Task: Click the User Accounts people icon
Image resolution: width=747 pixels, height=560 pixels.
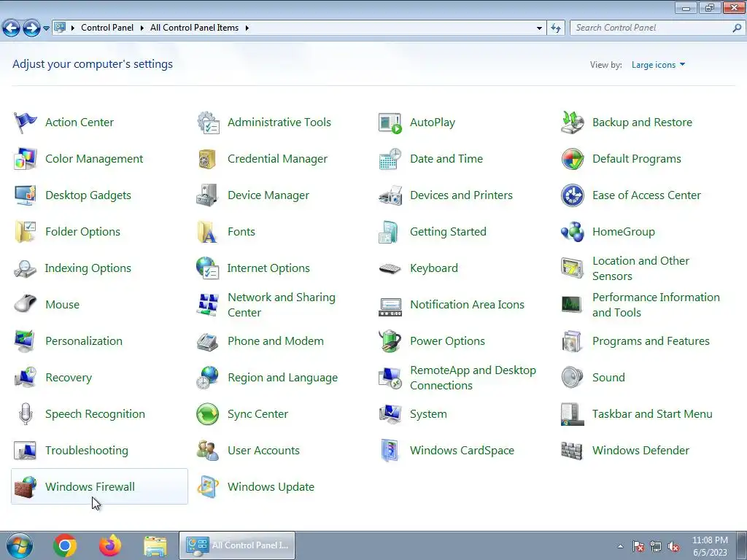Action: [x=208, y=451]
